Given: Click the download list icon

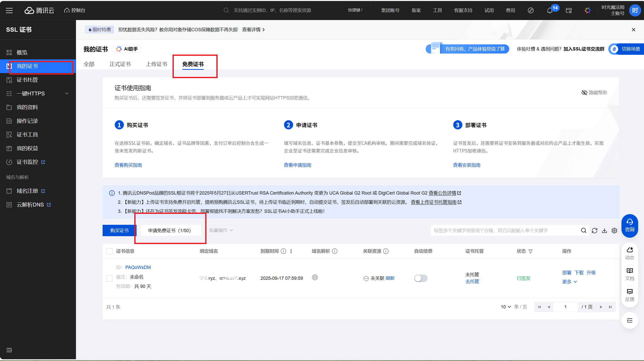Looking at the screenshot, I should pyautogui.click(x=604, y=230).
